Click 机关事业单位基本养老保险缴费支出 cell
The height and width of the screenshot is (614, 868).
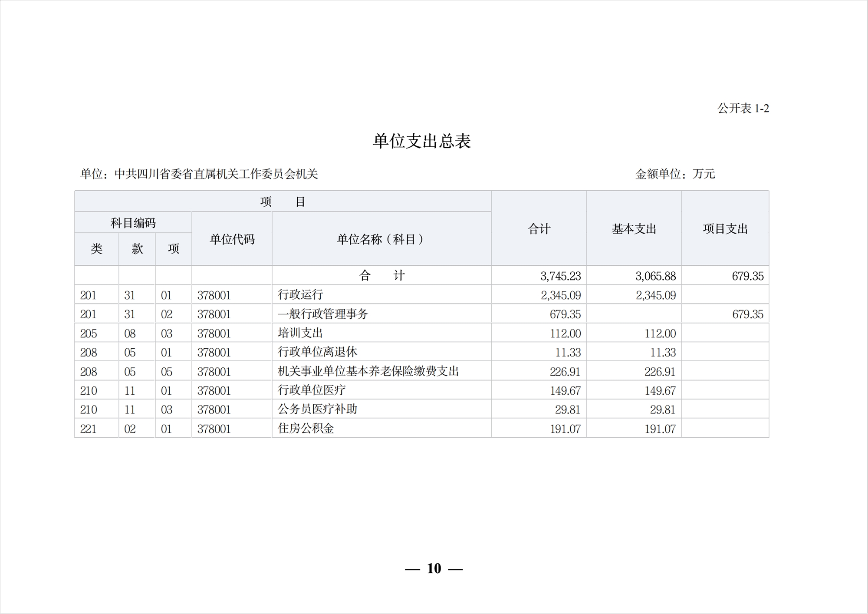[368, 371]
